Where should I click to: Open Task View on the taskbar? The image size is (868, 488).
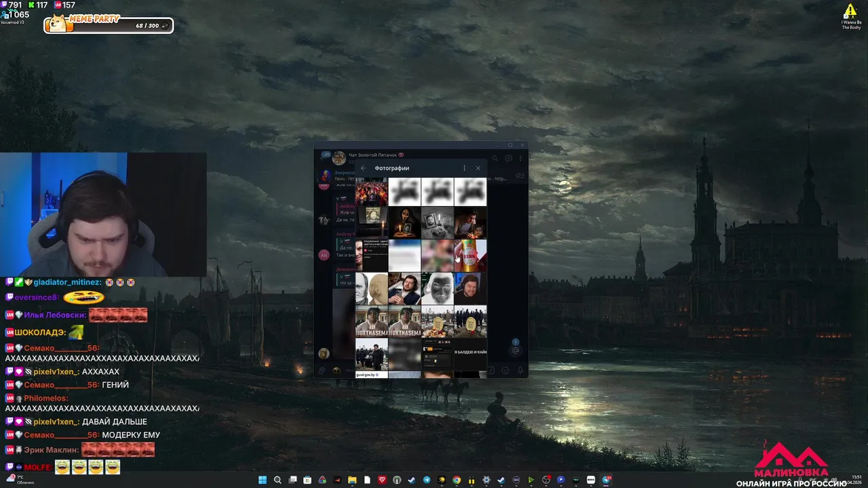coord(293,480)
